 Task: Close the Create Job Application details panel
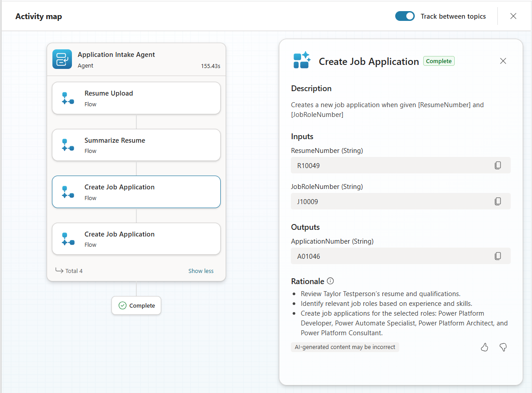503,61
